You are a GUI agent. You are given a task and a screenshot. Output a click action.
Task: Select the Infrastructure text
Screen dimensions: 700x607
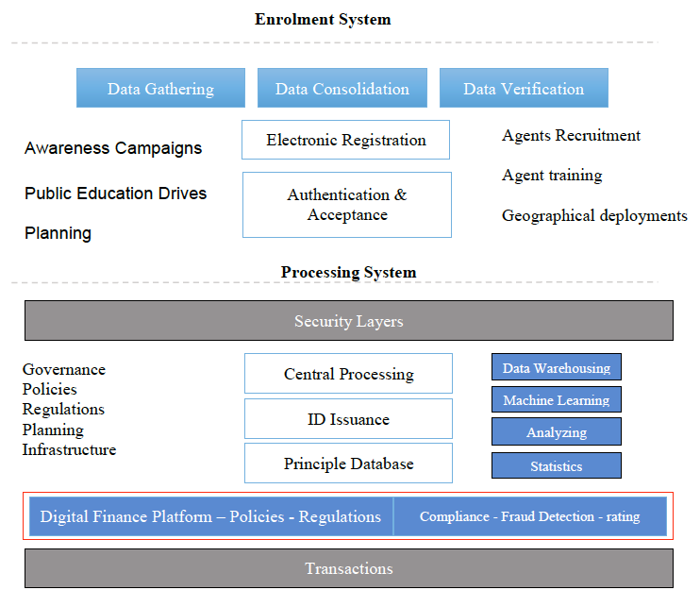click(x=69, y=449)
